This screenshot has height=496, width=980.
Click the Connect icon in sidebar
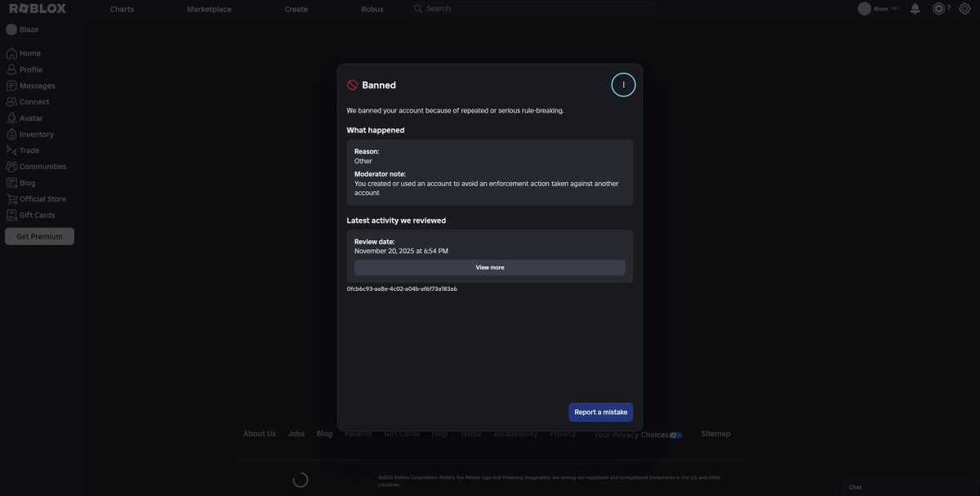[x=11, y=102]
